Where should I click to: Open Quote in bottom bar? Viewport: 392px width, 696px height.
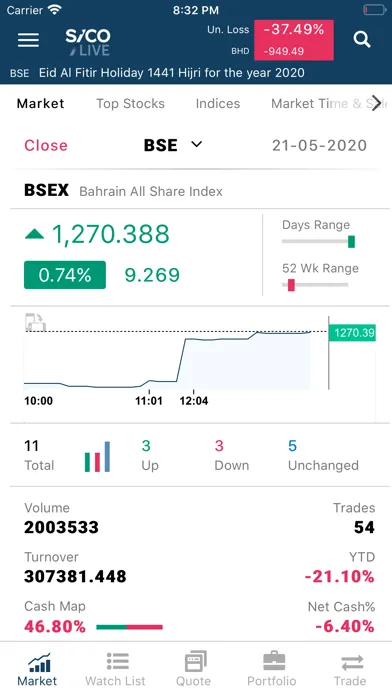(194, 669)
